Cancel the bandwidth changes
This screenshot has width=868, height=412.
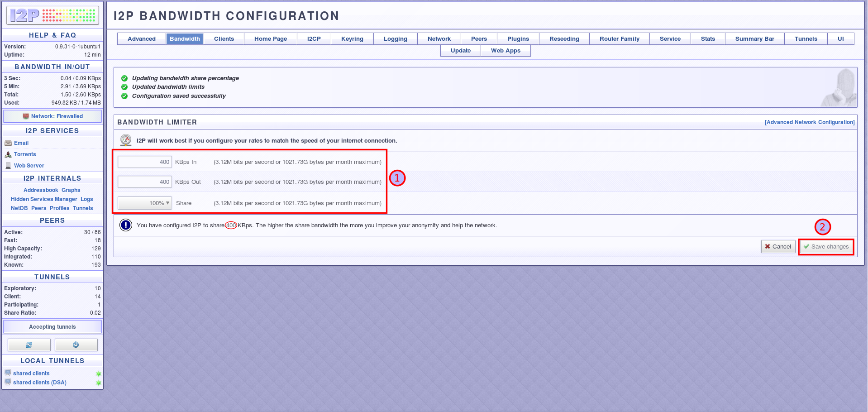pos(777,247)
